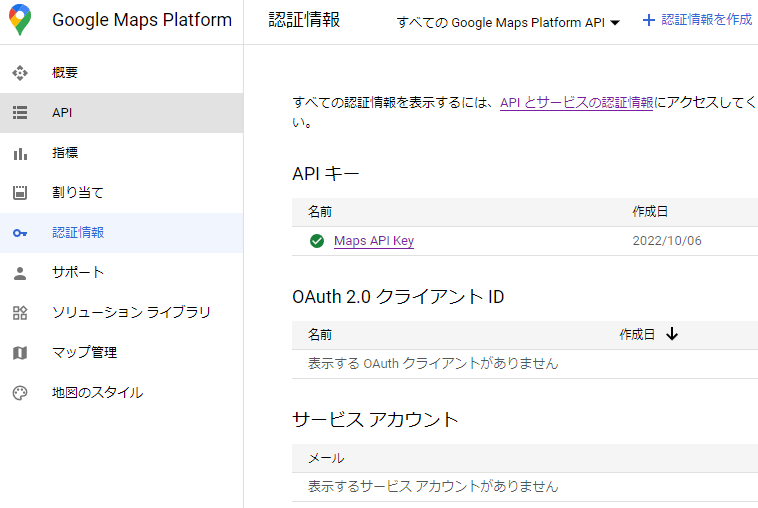Open the すべての Google Maps Platform API dropdown
Viewport: 758px width, 508px height.
click(508, 22)
